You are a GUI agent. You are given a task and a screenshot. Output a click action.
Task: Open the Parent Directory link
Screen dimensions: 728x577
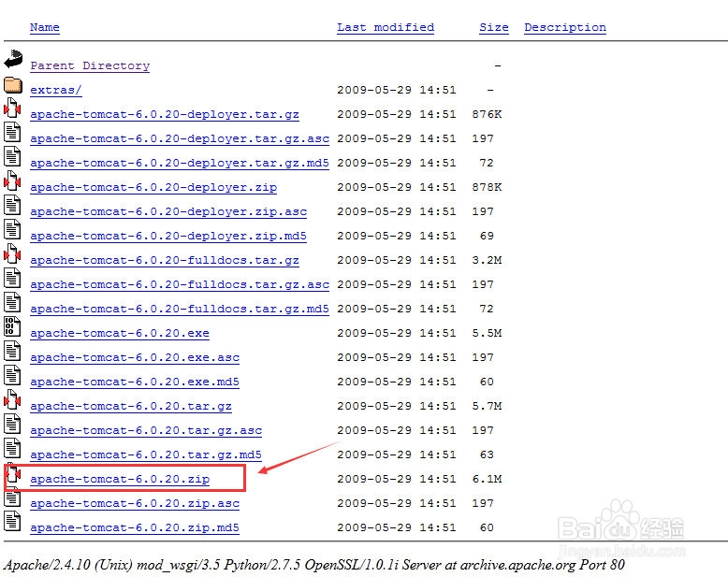point(90,65)
